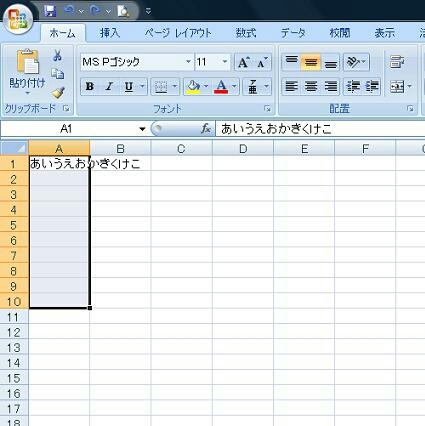Select the Format Painter brush icon
This screenshot has width=425, height=426.
click(x=58, y=92)
